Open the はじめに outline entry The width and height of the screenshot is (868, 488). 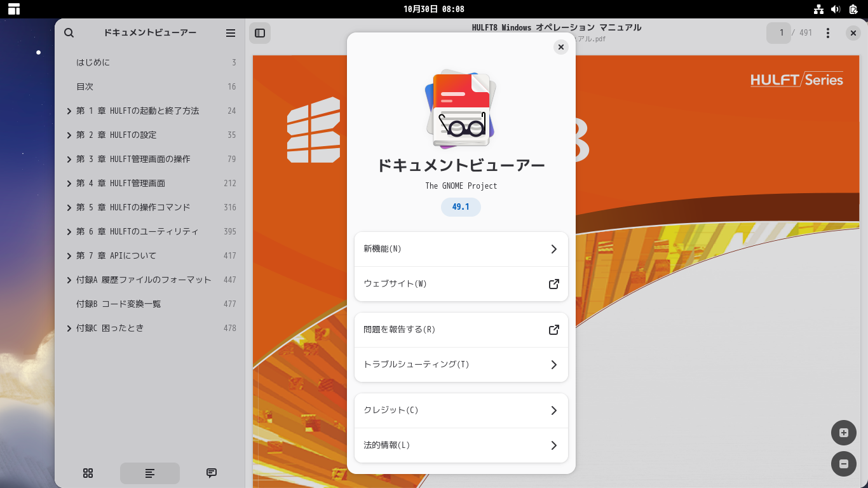(x=150, y=62)
